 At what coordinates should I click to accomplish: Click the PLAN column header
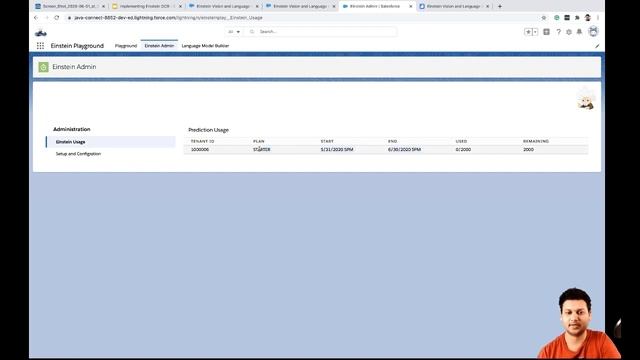(259, 141)
